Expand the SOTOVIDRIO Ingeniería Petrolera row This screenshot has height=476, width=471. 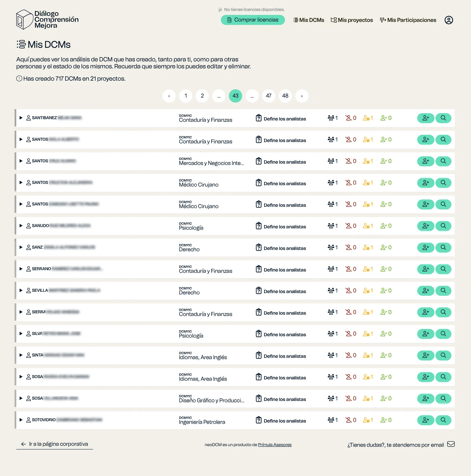point(21,420)
